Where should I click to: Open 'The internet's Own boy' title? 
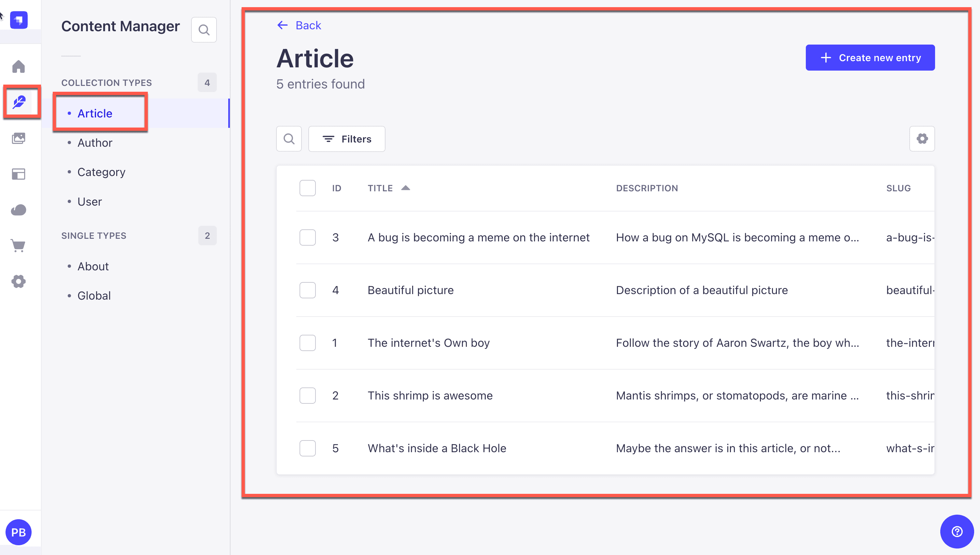tap(428, 343)
